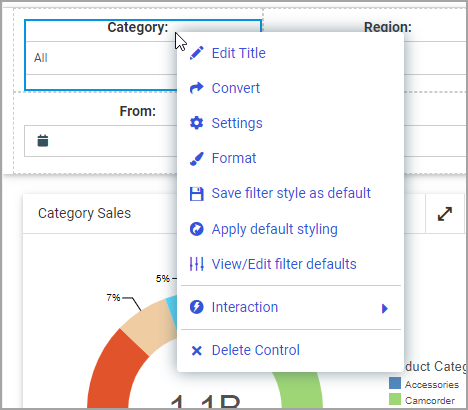Viewport: 468px width, 410px height.
Task: Click the red donut chart segment
Action: (x=113, y=370)
